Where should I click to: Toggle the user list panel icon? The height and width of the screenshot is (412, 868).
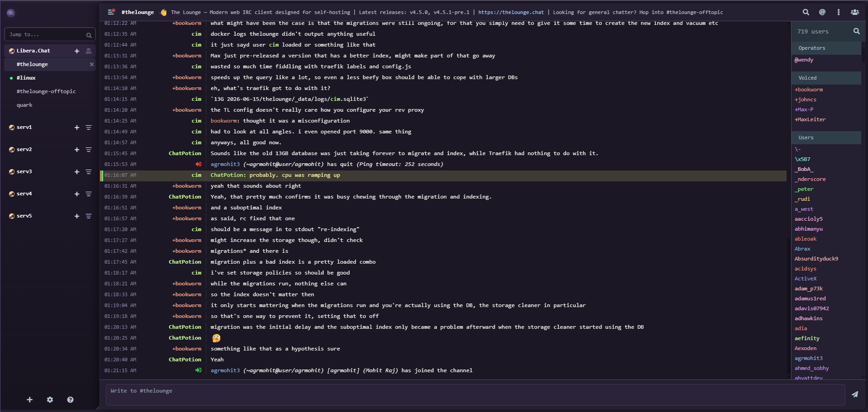(x=855, y=12)
